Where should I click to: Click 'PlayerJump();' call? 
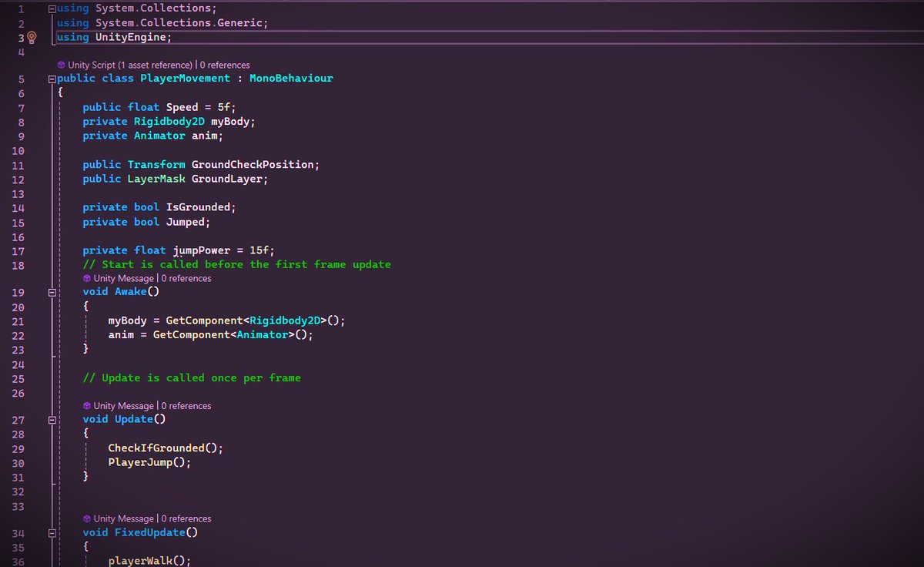coord(149,463)
